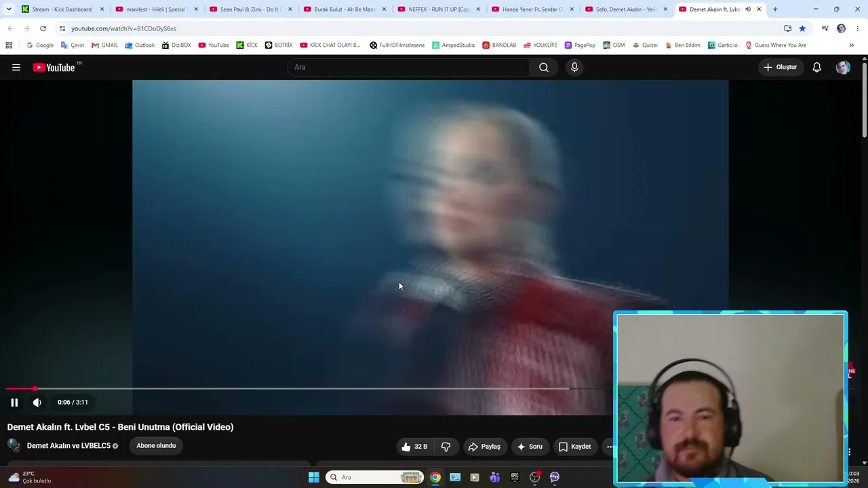Open the Chrome profile avatar

842,28
